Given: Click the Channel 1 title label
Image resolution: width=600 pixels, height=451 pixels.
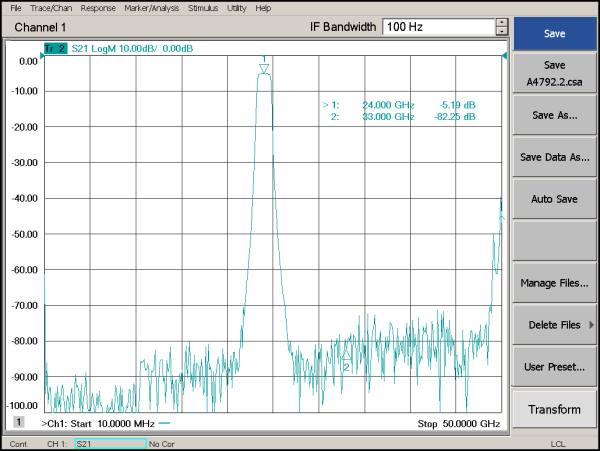Looking at the screenshot, I should click(40, 27).
